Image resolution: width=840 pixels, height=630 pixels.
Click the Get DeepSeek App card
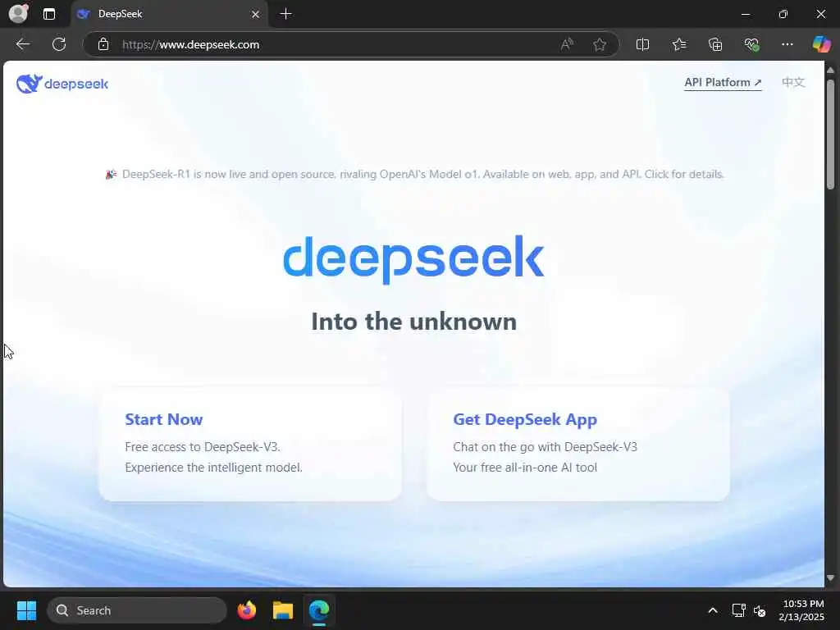[x=578, y=444]
